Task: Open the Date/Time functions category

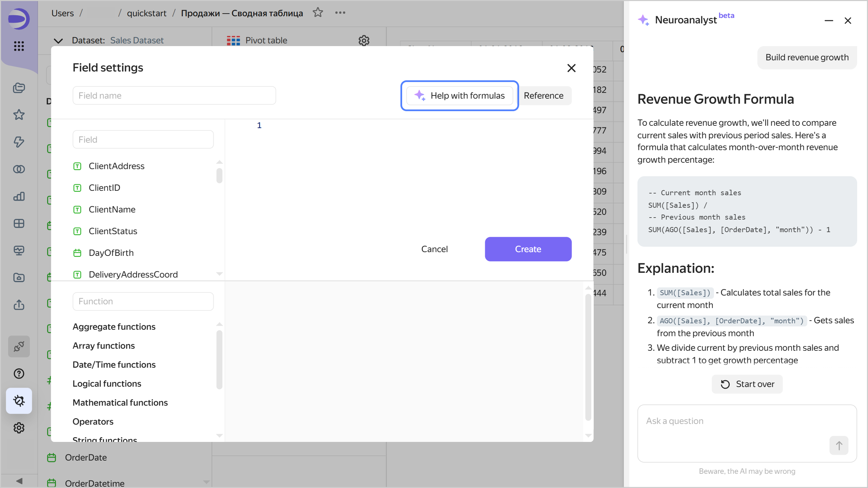Action: click(114, 365)
